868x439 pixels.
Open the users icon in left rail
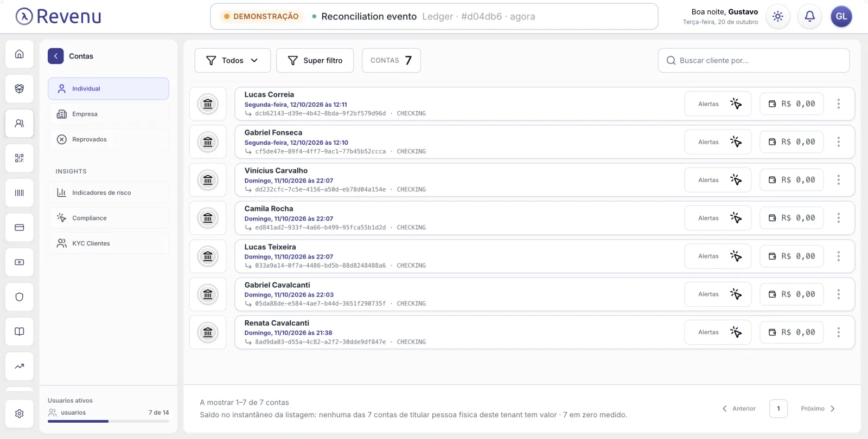pos(20,124)
